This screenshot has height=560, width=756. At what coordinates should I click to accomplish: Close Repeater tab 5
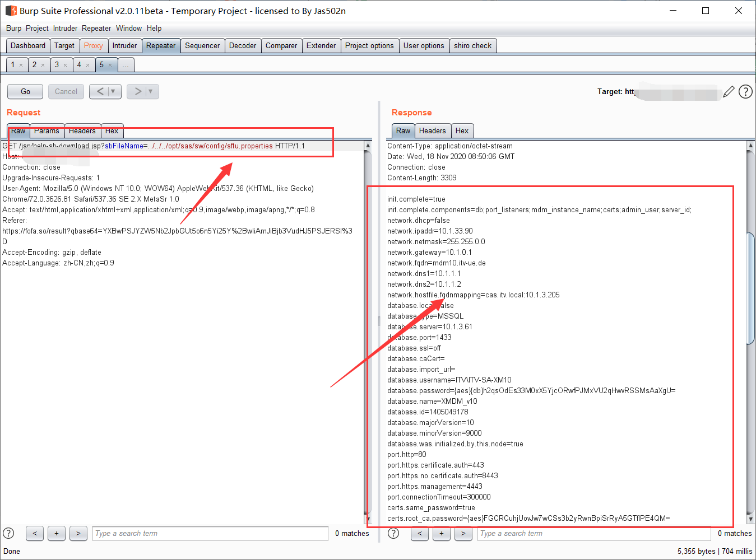pyautogui.click(x=110, y=66)
